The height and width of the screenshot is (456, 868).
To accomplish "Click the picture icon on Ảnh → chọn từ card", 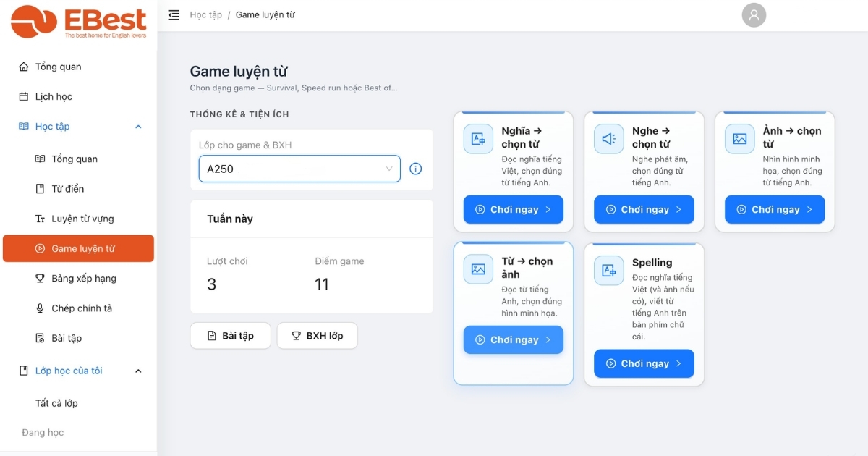I will click(x=739, y=139).
